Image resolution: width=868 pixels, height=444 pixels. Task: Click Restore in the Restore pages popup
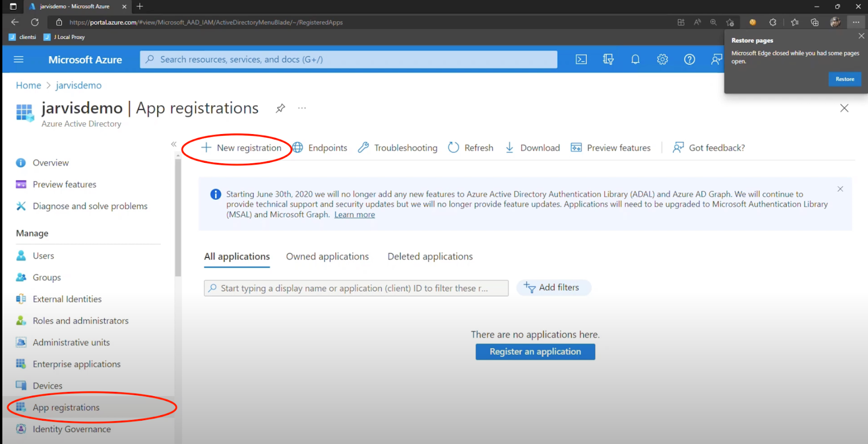pyautogui.click(x=845, y=79)
